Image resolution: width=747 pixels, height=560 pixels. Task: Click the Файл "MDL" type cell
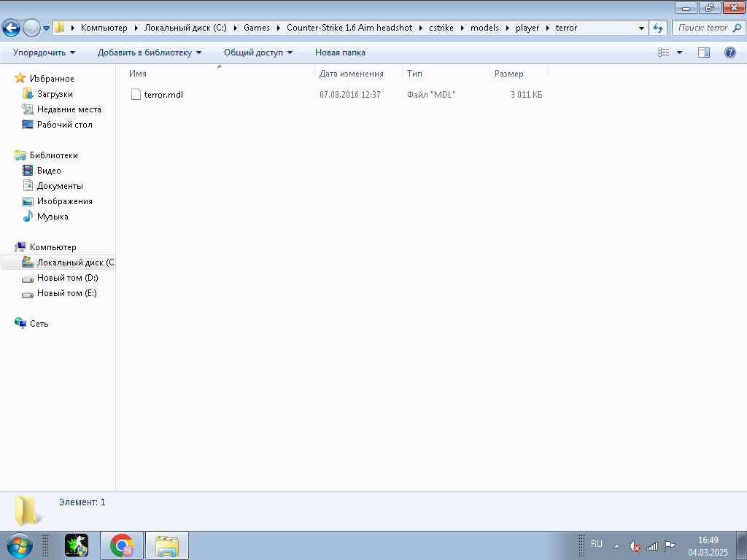point(431,95)
